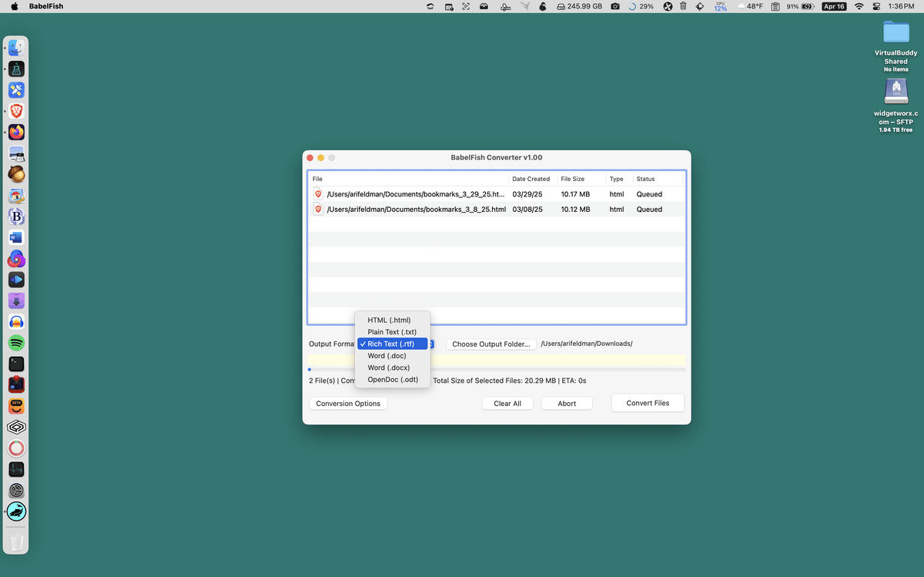Screen dimensions: 924x577
Task: Click the BabelFish fish icon in dock
Action: (16, 512)
